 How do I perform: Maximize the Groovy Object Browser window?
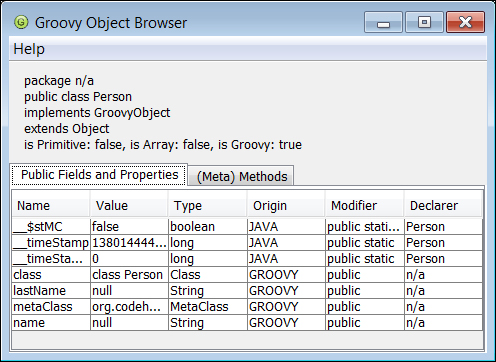click(424, 22)
